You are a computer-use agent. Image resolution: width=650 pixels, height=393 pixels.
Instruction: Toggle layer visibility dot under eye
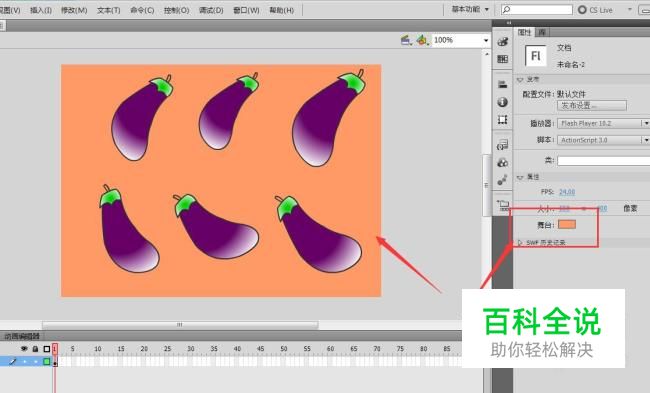[24, 361]
